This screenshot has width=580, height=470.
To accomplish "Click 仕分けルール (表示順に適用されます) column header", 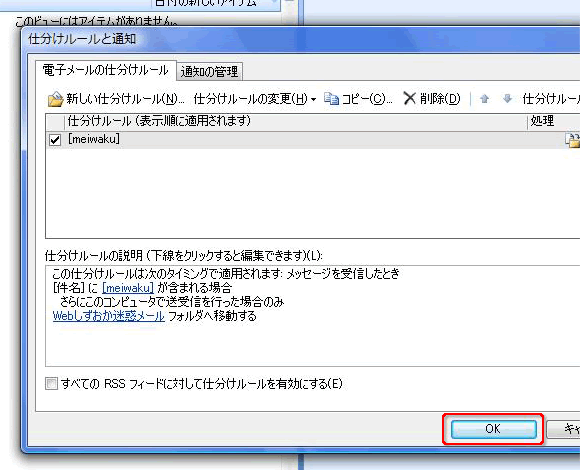I will [x=296, y=121].
